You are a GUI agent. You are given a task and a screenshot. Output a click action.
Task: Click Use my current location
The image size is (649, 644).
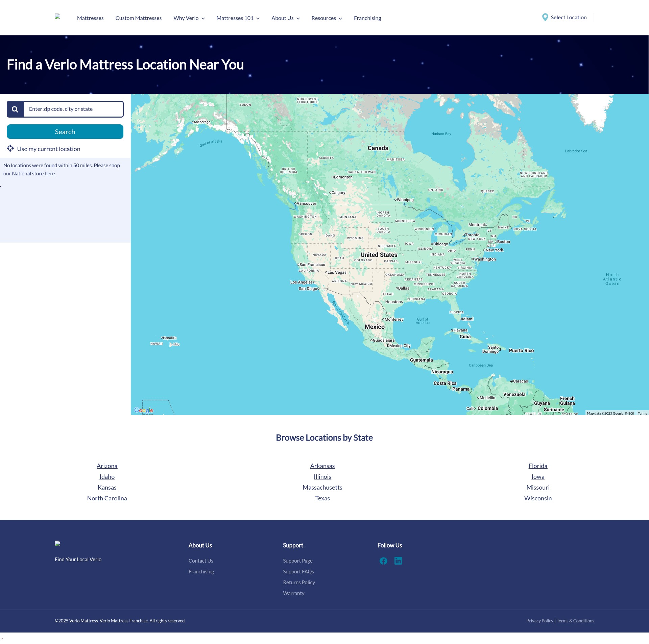pyautogui.click(x=49, y=149)
